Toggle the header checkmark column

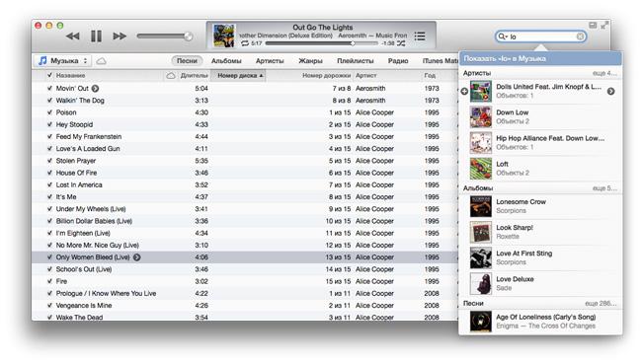[x=49, y=75]
